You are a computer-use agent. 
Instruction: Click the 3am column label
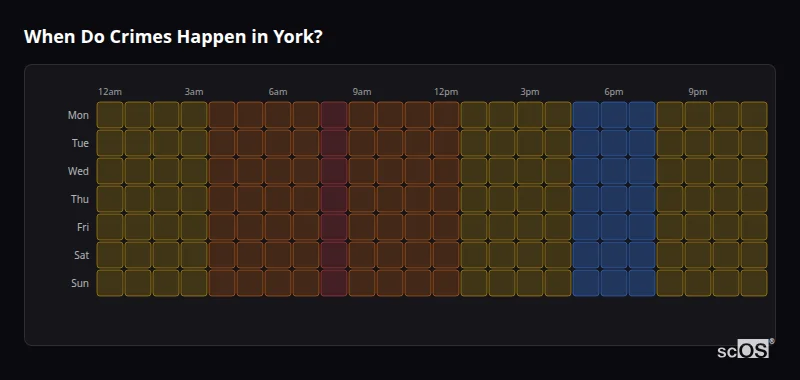pos(194,92)
